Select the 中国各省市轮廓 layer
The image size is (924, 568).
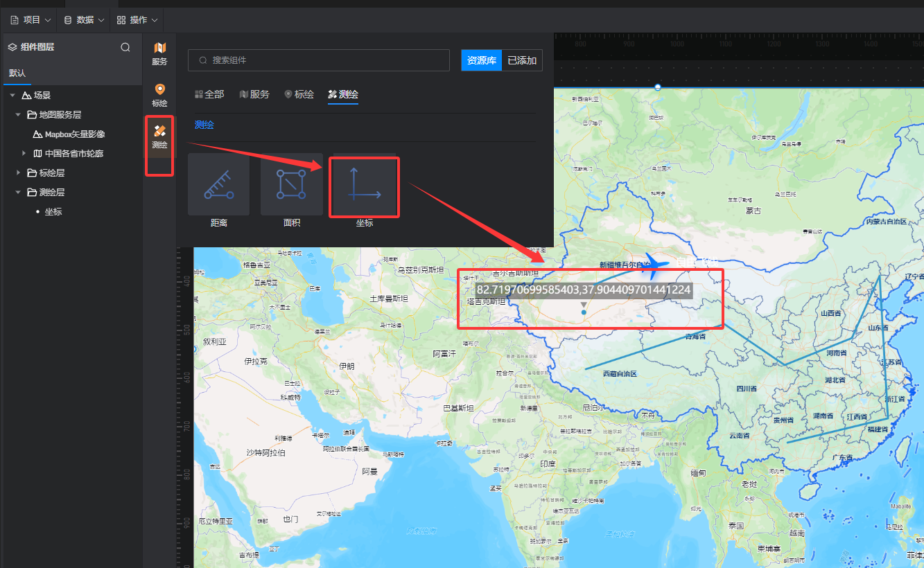click(x=74, y=153)
